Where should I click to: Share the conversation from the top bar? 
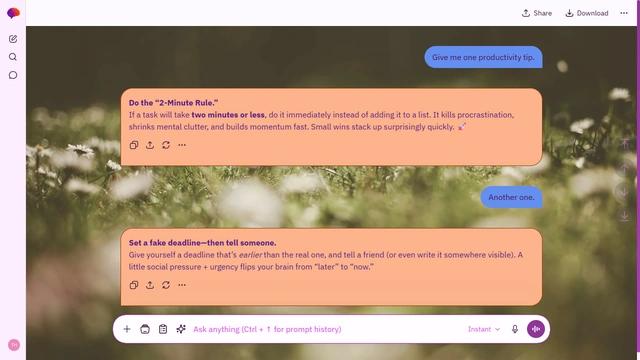537,13
